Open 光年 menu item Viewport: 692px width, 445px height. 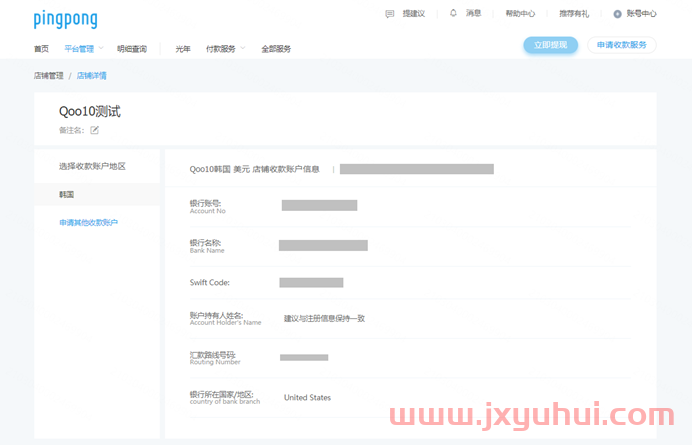[183, 49]
